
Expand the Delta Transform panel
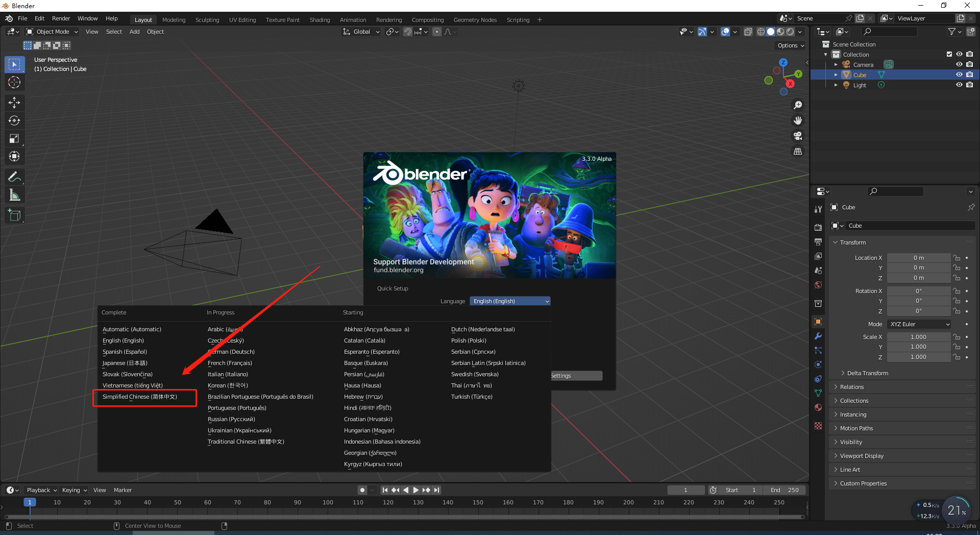tap(867, 373)
